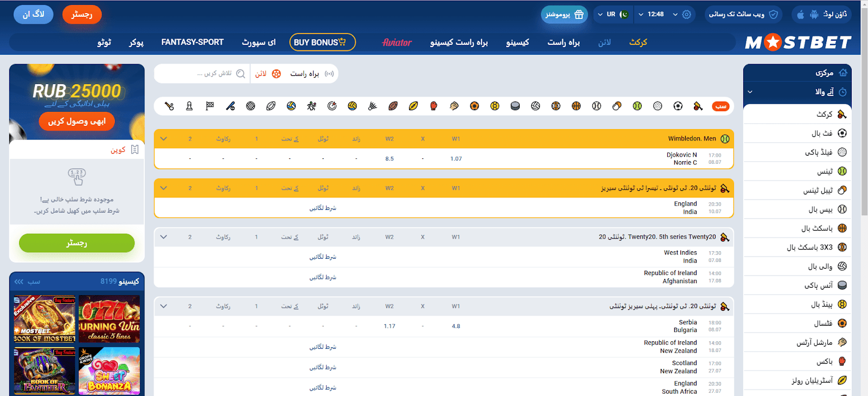The height and width of the screenshot is (396, 868).
Task: Select odds 4.8 for Serbia vs Bulgaria
Action: (x=456, y=327)
